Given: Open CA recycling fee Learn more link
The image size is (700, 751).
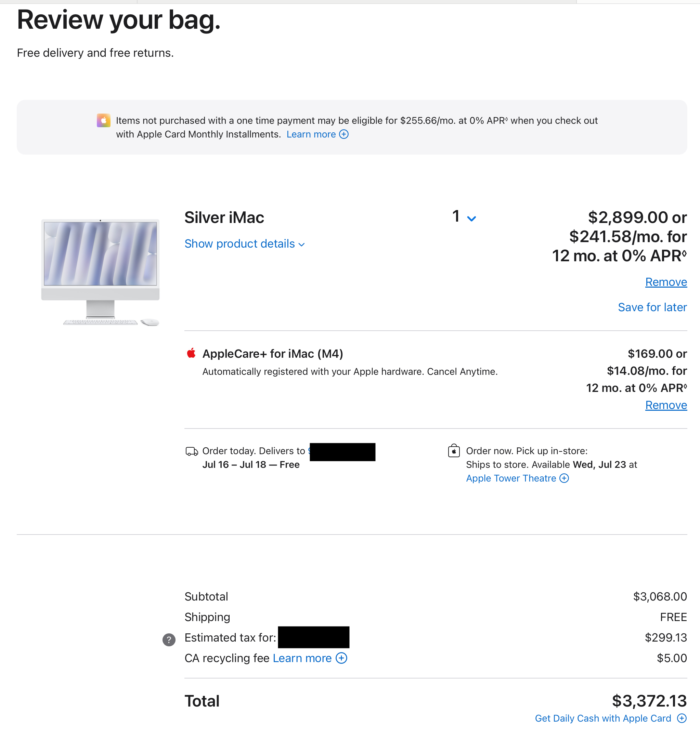Looking at the screenshot, I should 302,658.
